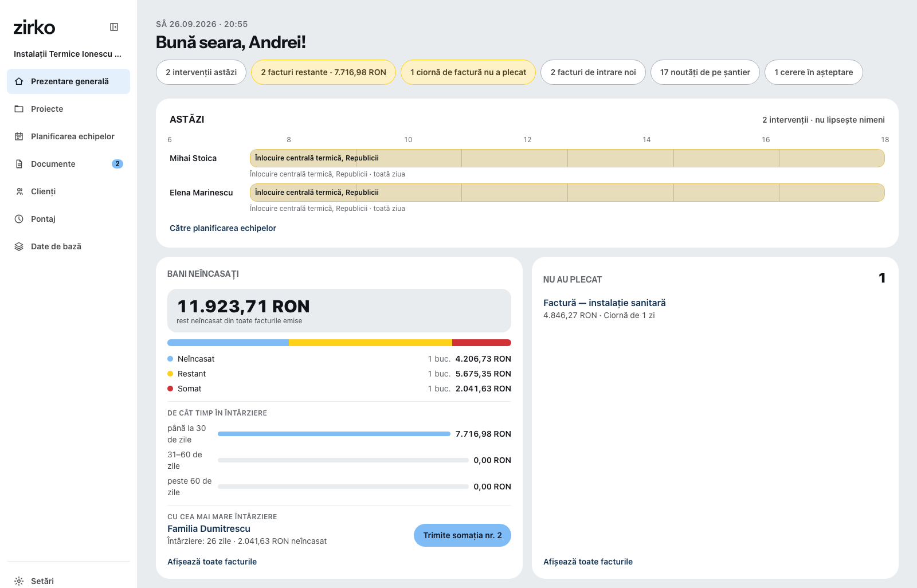Open Setări via the gear icon

(x=19, y=581)
